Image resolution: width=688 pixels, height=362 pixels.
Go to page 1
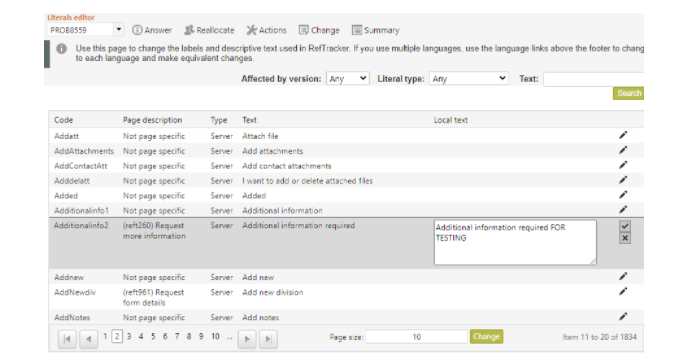[x=105, y=336]
